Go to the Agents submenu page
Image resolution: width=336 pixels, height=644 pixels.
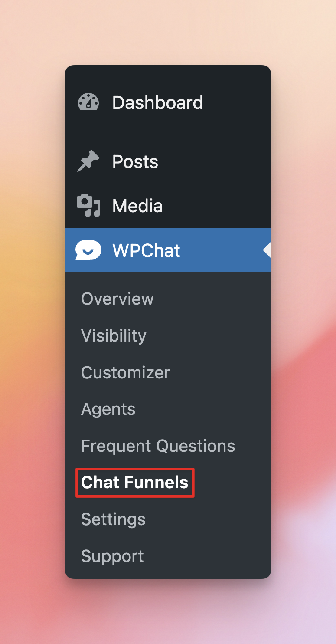point(108,409)
